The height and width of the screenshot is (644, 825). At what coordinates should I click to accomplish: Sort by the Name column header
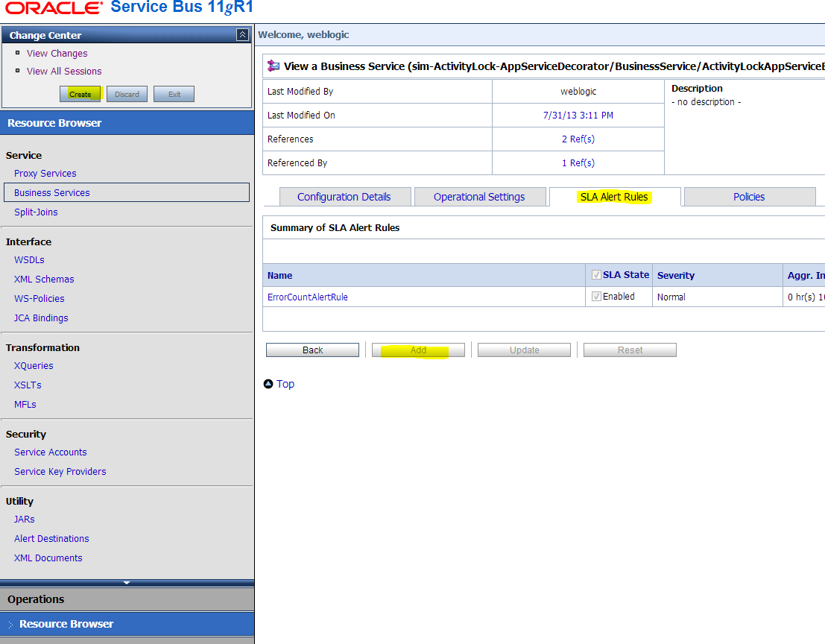tap(280, 276)
